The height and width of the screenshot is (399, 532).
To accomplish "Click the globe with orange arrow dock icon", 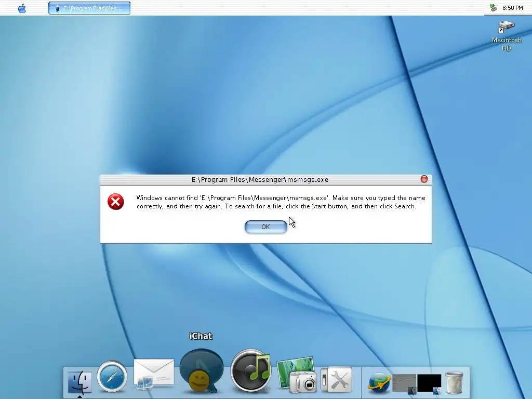I will (379, 383).
